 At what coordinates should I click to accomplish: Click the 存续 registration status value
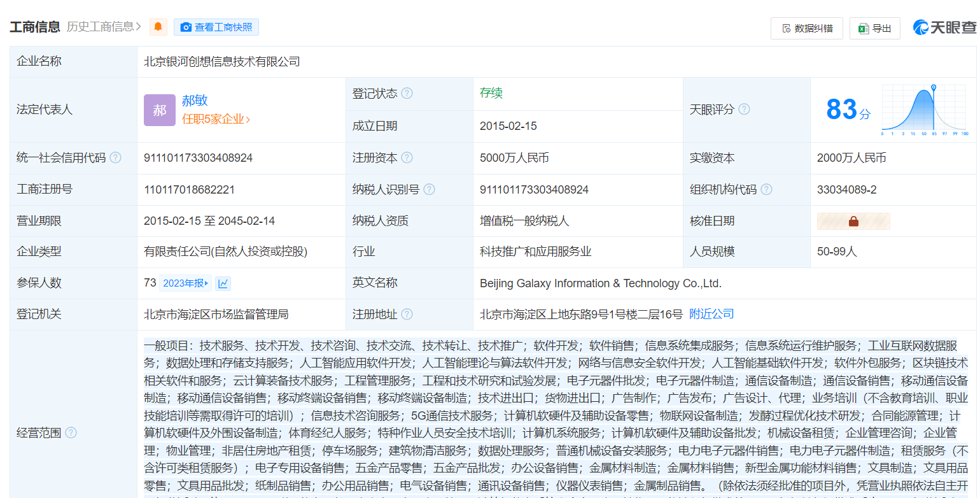(x=491, y=94)
